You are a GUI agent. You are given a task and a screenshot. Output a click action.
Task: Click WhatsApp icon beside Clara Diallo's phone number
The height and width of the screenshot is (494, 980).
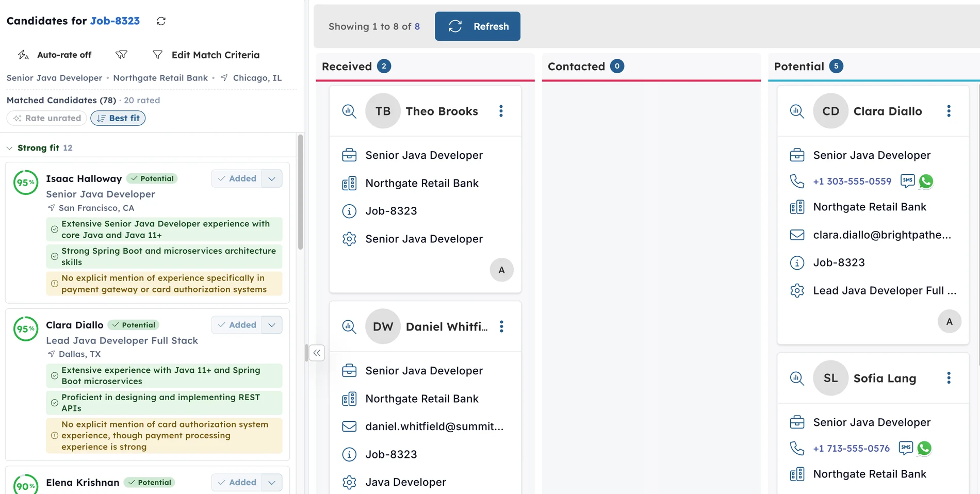pos(926,181)
